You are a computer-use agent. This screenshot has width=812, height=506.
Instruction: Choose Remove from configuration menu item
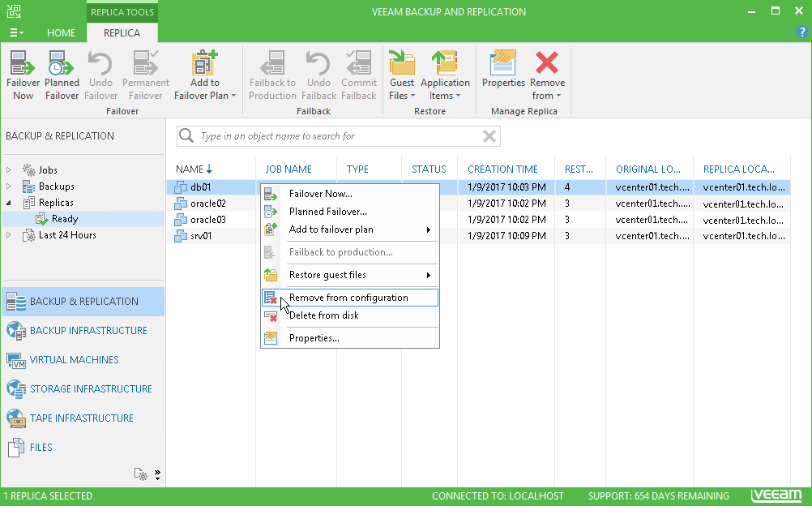click(x=349, y=298)
